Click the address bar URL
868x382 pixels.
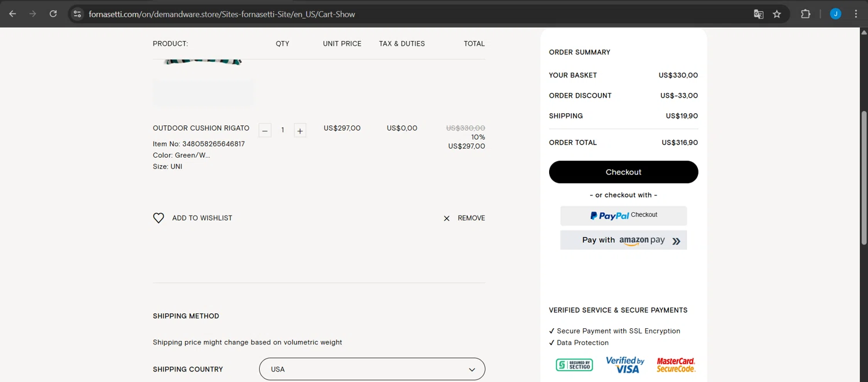[222, 14]
